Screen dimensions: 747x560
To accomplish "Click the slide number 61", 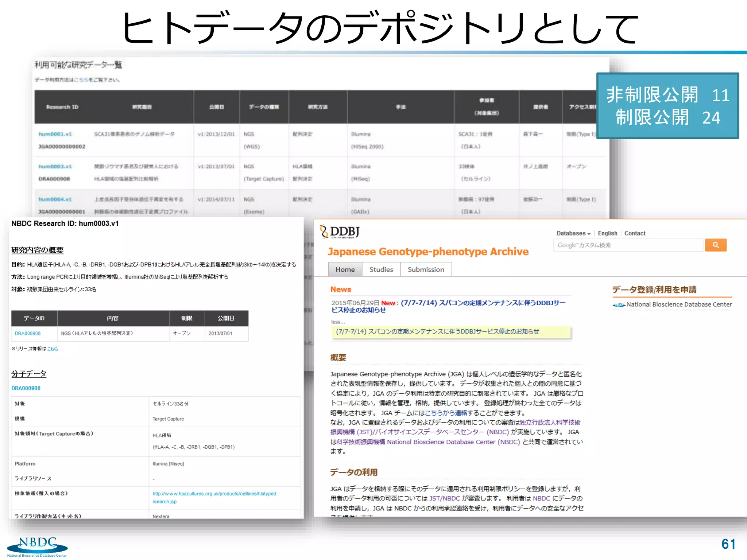I will [728, 544].
